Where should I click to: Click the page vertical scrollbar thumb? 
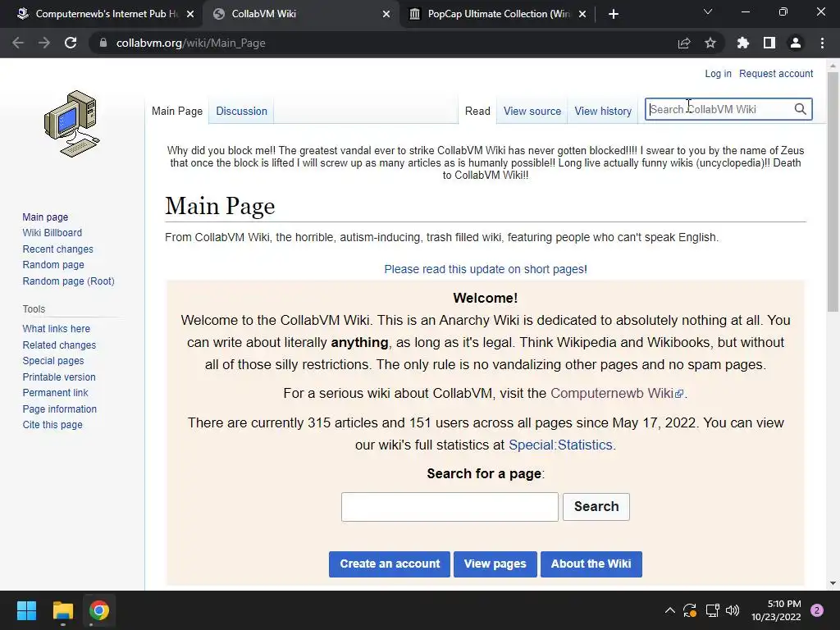click(x=833, y=191)
